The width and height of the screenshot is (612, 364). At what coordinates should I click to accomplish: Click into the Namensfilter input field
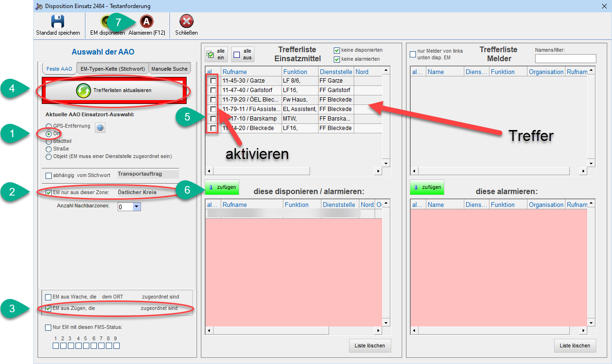565,58
